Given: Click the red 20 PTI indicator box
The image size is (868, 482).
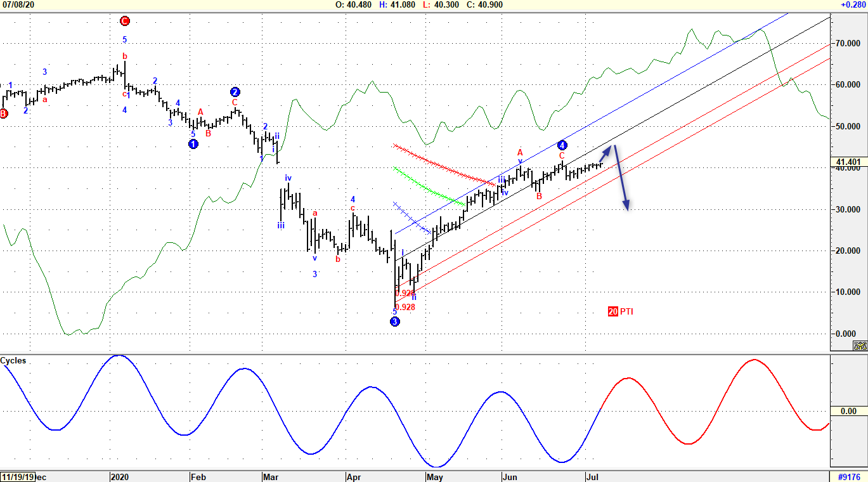Looking at the screenshot, I should (x=612, y=311).
